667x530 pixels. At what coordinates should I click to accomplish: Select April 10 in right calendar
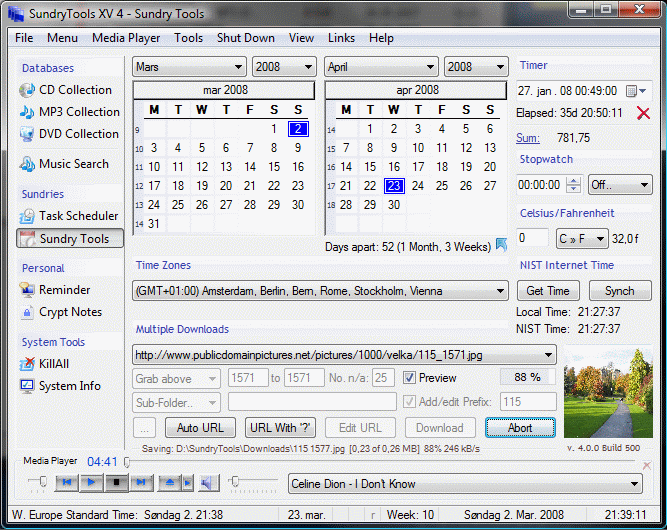click(x=418, y=148)
